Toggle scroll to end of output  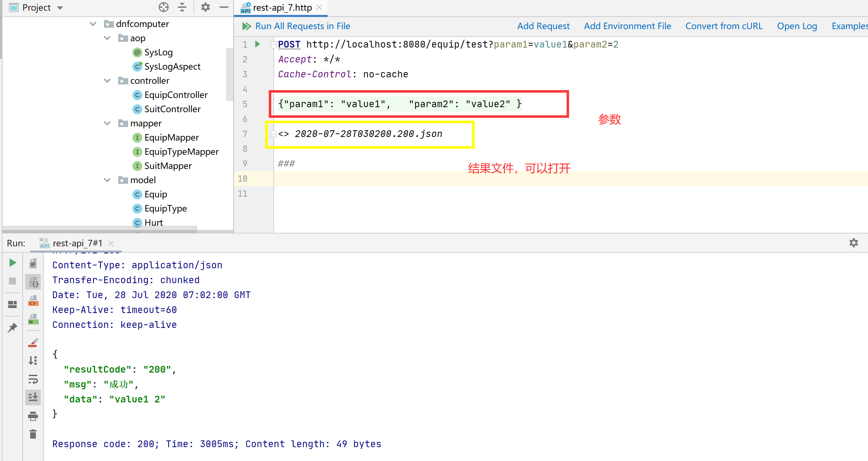pyautogui.click(x=33, y=397)
